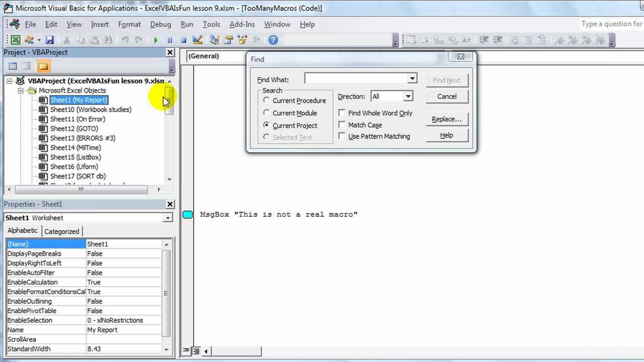Click the Reset stop square icon
Image resolution: width=644 pixels, height=362 pixels.
(183, 40)
